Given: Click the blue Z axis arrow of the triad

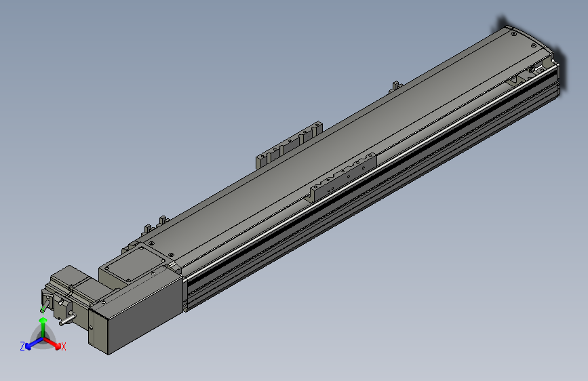Looking at the screenshot, I should [x=33, y=344].
